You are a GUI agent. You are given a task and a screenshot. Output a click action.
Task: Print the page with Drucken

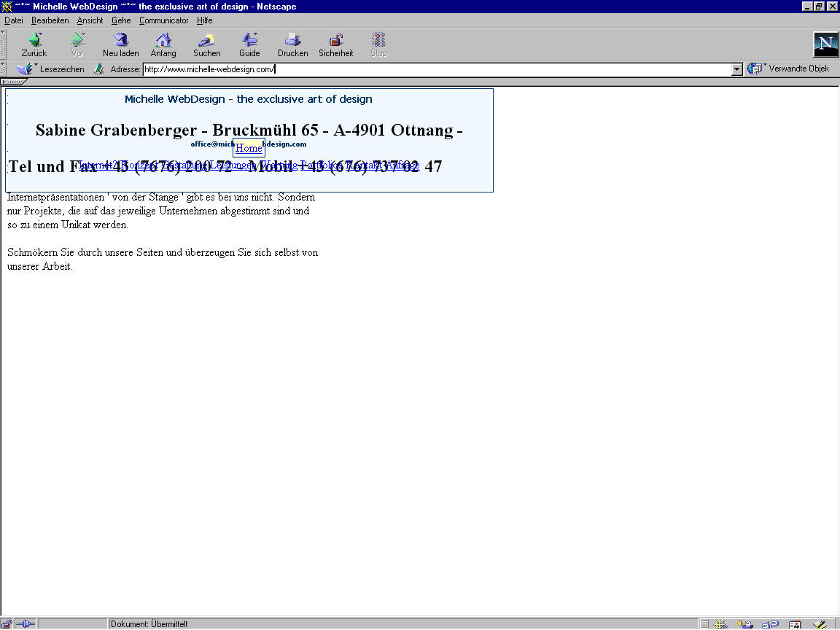coord(292,44)
